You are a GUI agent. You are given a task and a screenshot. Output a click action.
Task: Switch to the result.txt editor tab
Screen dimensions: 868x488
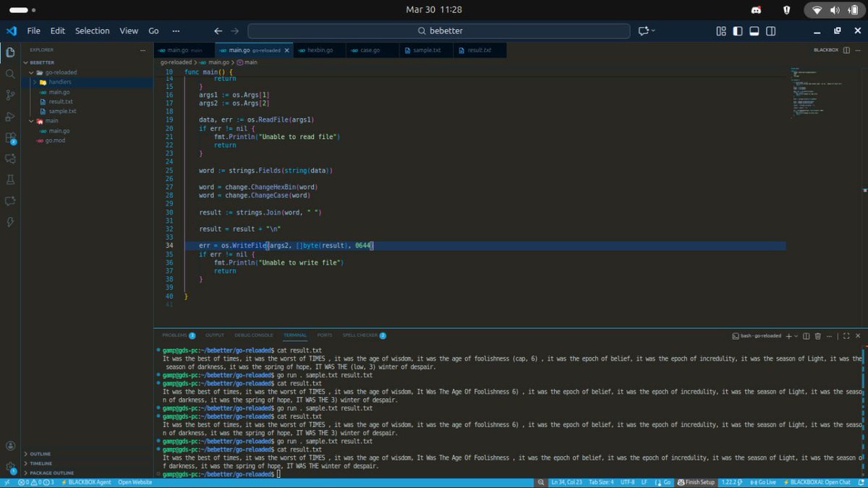click(x=479, y=50)
